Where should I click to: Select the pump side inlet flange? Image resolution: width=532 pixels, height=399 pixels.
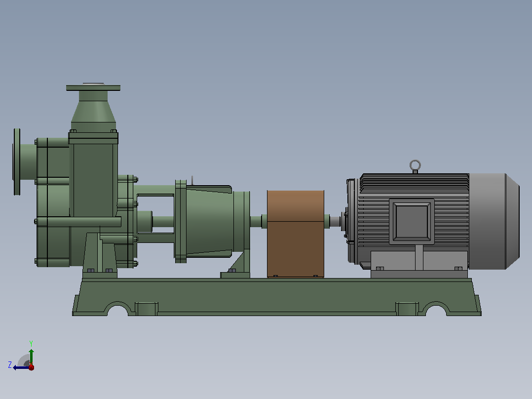pyautogui.click(x=17, y=162)
